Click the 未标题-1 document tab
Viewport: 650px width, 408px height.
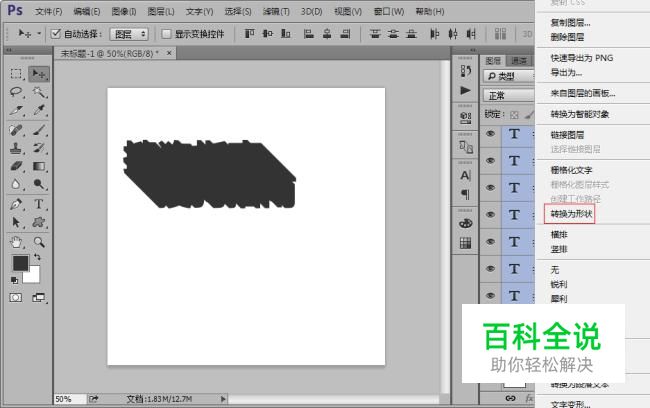(x=109, y=53)
